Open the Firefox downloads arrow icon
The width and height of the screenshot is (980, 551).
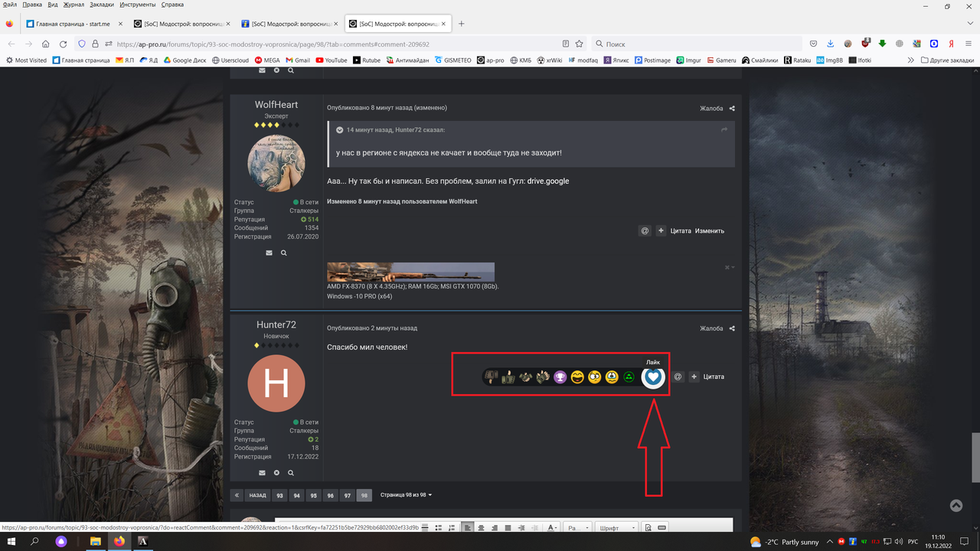point(831,44)
